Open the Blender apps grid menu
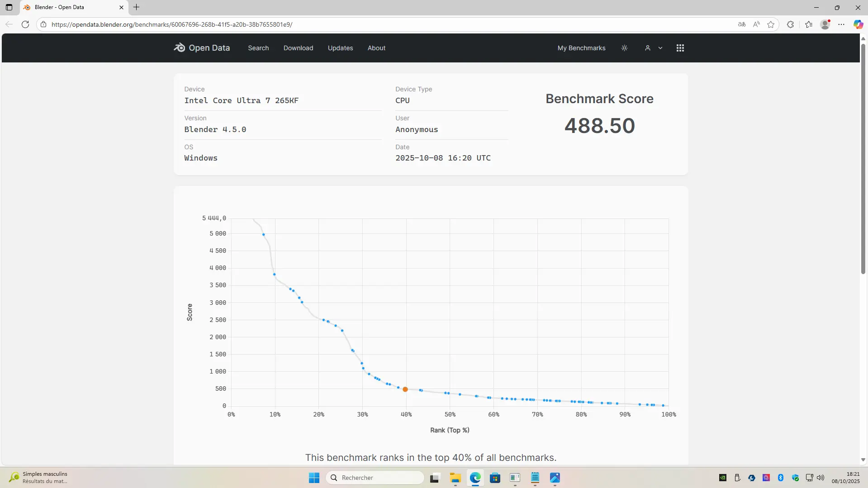 point(680,48)
